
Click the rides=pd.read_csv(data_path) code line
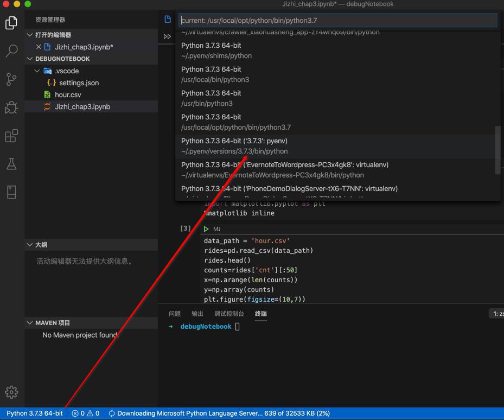[x=258, y=251]
